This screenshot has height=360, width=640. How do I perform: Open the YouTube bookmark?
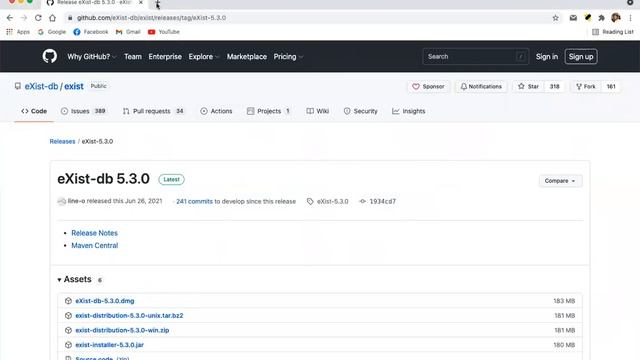click(164, 32)
